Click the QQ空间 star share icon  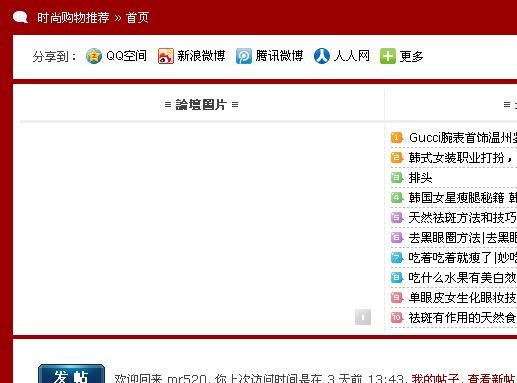[94, 56]
